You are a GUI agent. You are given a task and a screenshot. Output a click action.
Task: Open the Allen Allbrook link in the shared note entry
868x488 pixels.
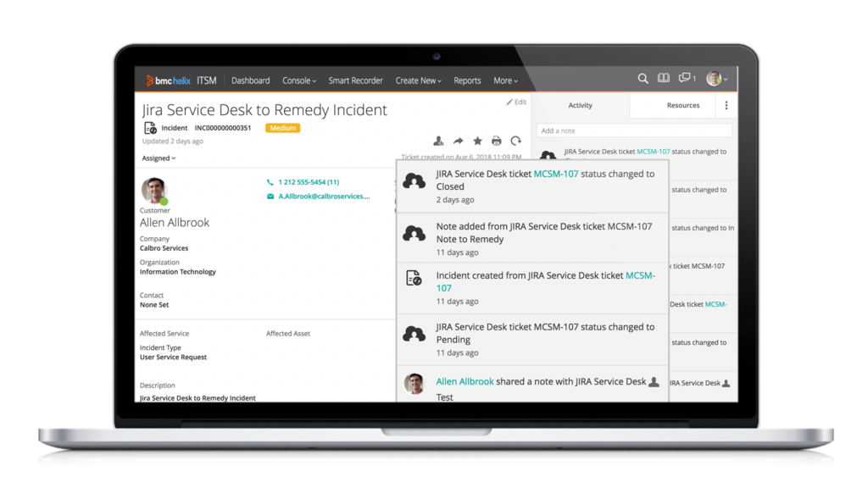465,382
